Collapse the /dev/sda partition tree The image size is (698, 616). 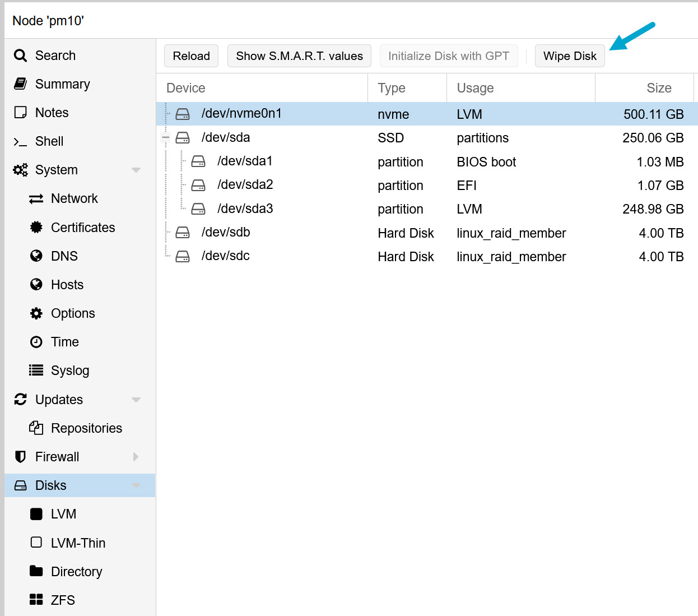[166, 137]
